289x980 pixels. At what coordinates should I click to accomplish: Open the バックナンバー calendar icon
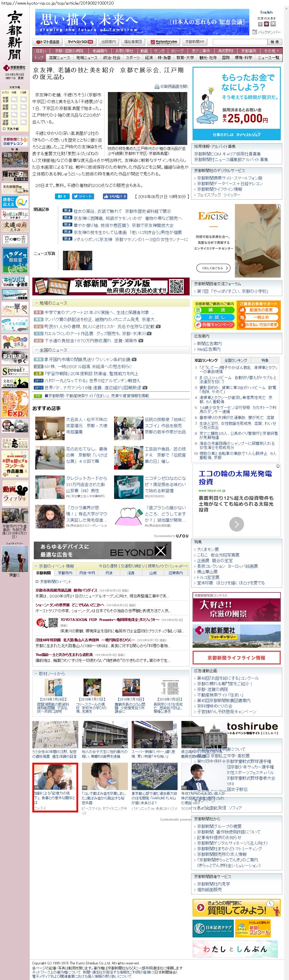click(x=255, y=32)
